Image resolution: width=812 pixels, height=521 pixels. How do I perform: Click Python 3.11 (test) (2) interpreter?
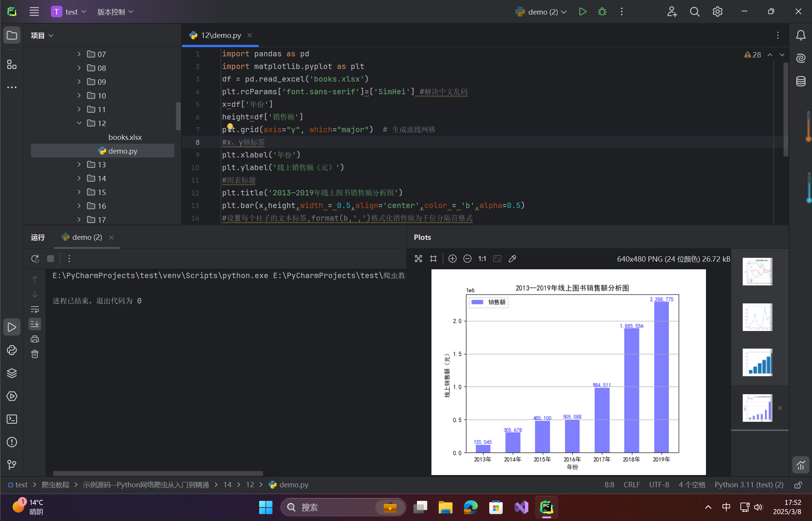749,485
